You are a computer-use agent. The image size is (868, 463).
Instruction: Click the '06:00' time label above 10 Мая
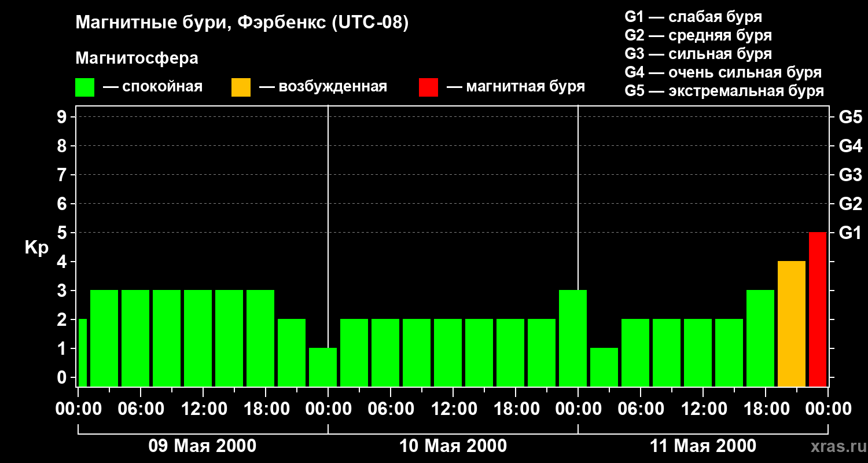391,409
